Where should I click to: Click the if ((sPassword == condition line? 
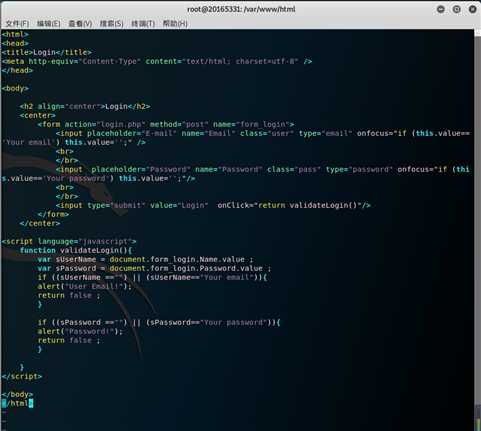[x=159, y=322]
